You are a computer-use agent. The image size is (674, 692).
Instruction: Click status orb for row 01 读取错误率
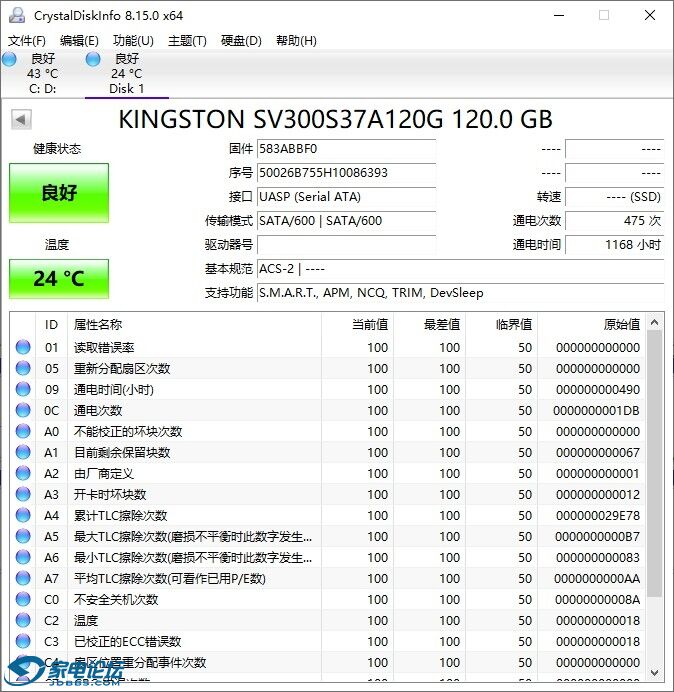[23, 347]
